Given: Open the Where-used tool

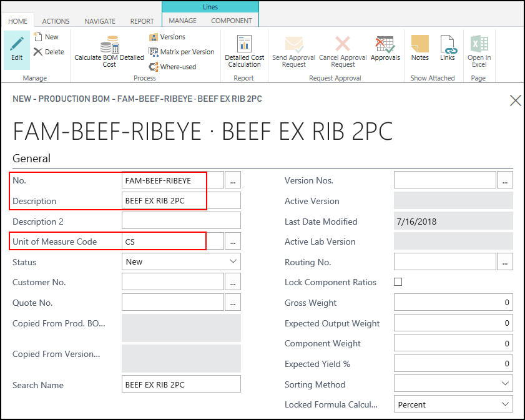Looking at the screenshot, I should point(172,67).
